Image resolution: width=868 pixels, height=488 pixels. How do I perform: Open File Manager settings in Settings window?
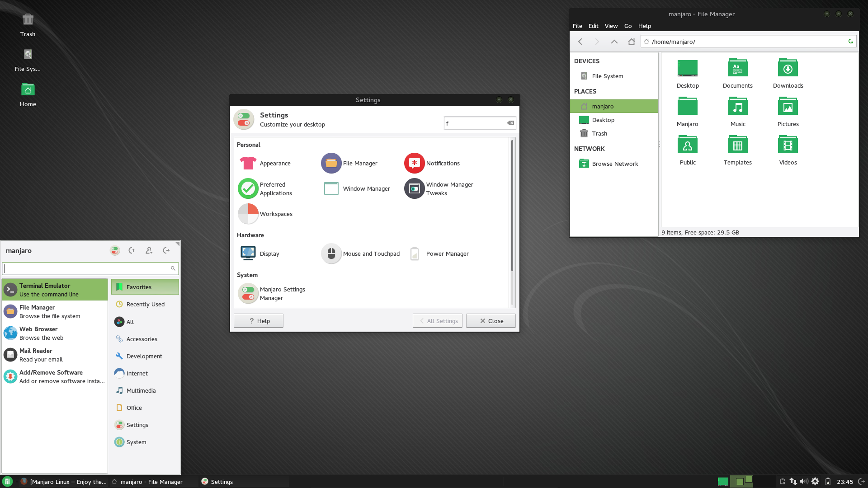[349, 163]
